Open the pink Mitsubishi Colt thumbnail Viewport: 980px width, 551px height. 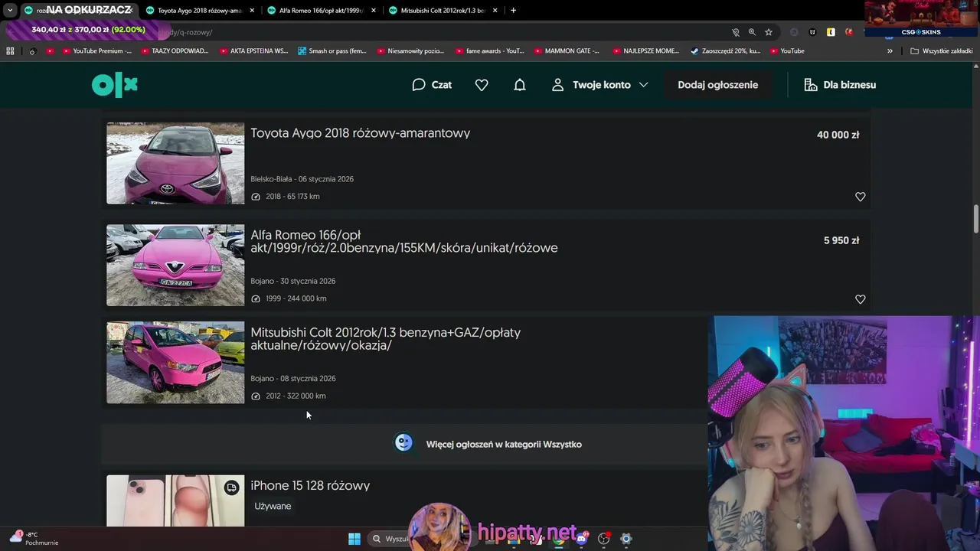click(175, 363)
